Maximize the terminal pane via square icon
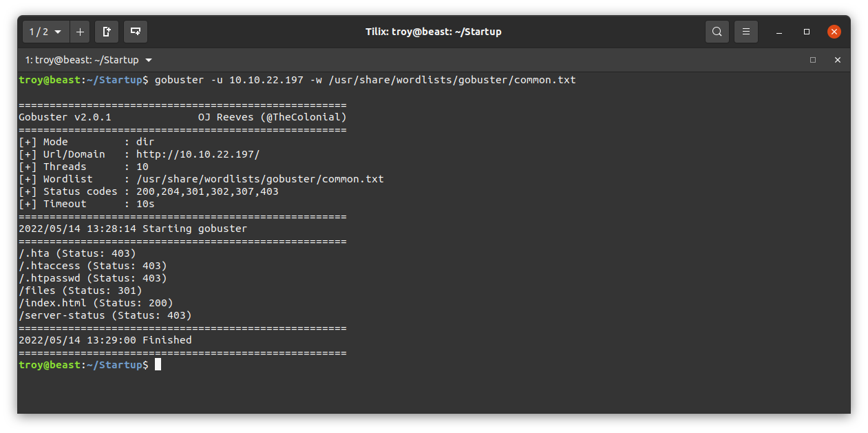 tap(813, 60)
